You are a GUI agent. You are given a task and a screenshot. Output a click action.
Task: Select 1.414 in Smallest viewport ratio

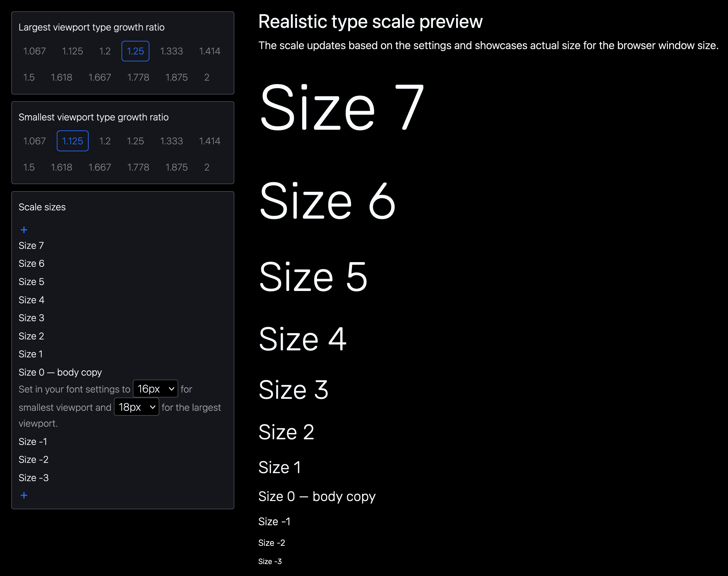(209, 141)
